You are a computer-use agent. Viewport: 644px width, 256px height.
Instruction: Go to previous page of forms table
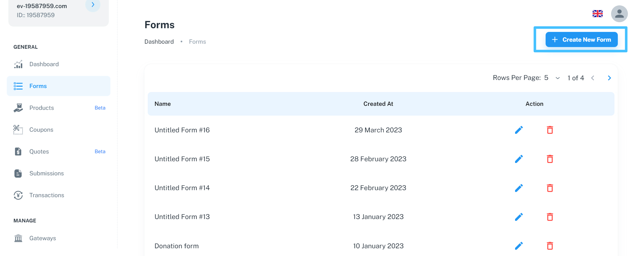pyautogui.click(x=593, y=78)
